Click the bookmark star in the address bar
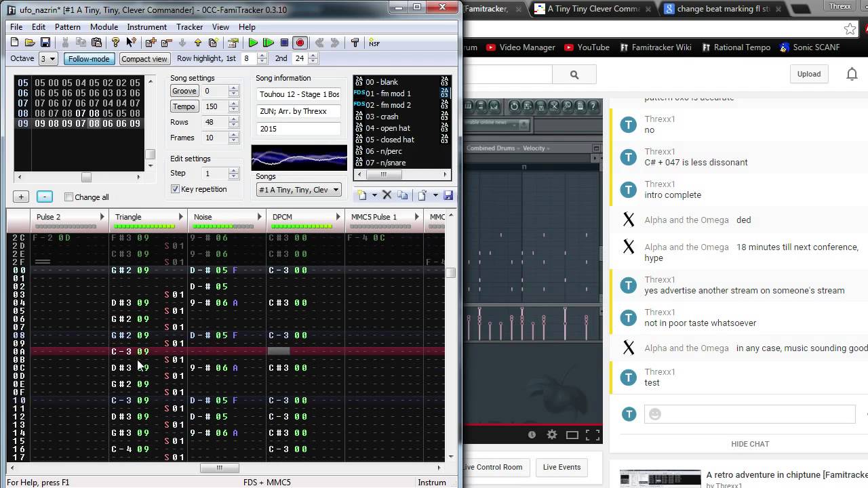This screenshot has width=868, height=488. (x=850, y=28)
